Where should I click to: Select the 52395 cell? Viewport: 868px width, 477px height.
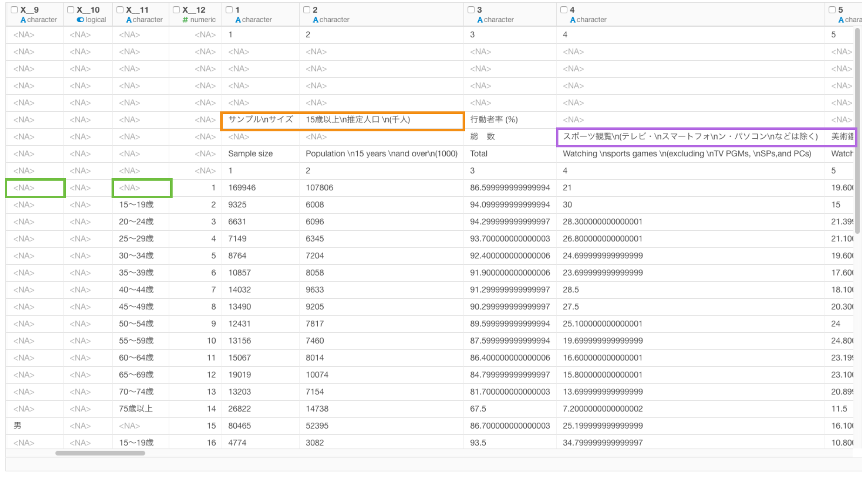tap(382, 426)
